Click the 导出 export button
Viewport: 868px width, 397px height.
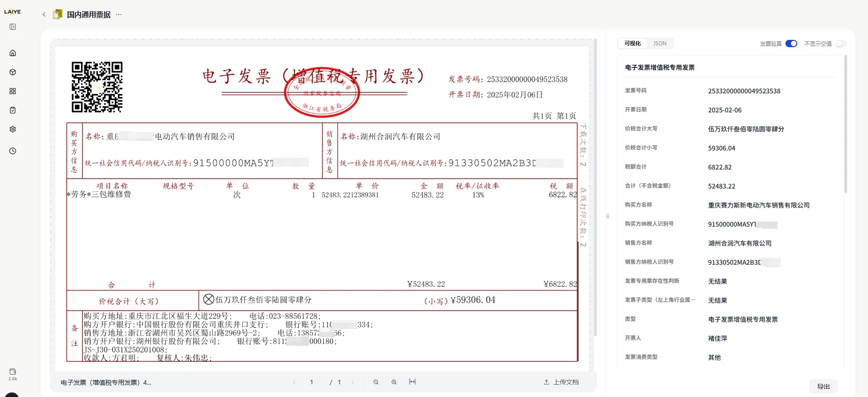[x=824, y=387]
